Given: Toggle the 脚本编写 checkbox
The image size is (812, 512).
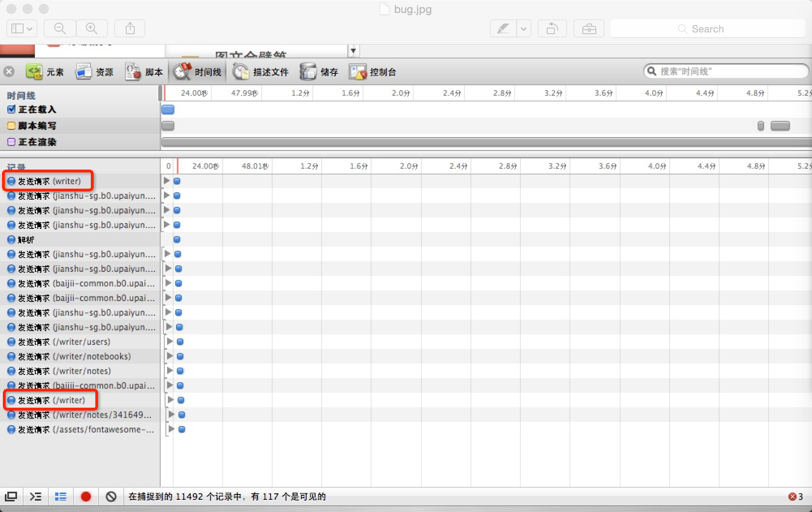Looking at the screenshot, I should 11,126.
